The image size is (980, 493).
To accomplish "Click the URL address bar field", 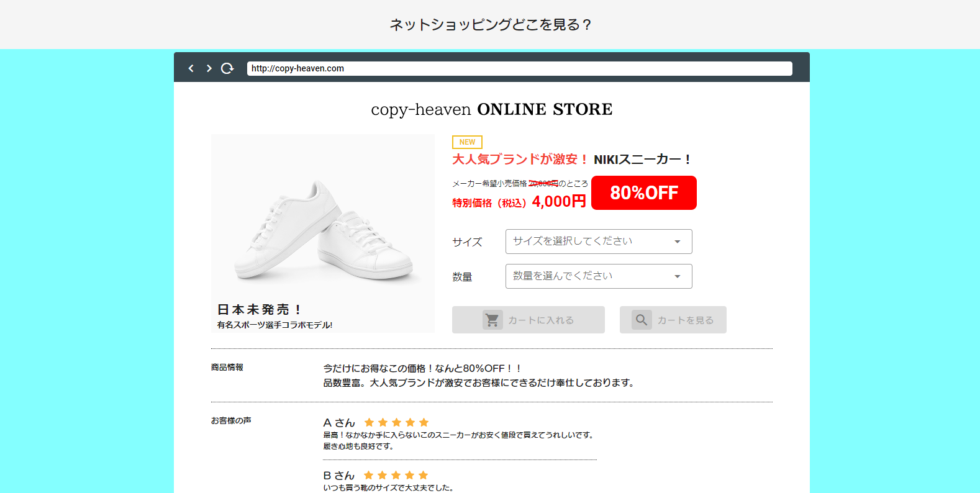I will point(519,68).
